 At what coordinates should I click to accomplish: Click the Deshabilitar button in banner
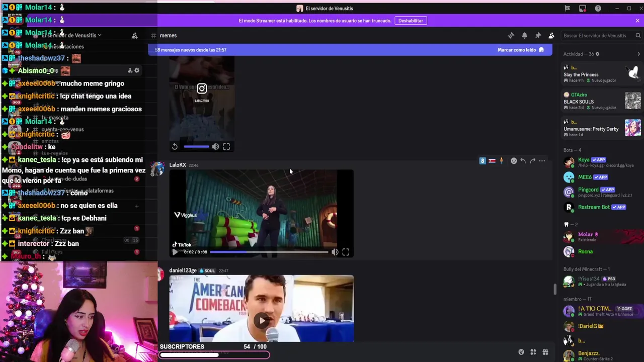(411, 21)
